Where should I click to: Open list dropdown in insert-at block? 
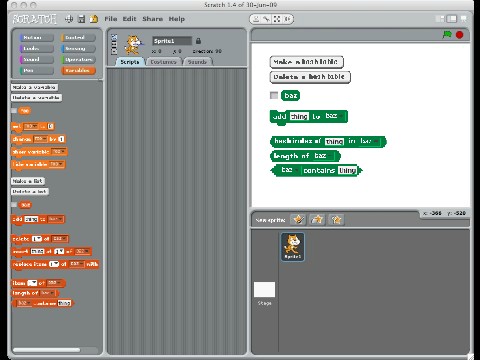[x=82, y=251]
